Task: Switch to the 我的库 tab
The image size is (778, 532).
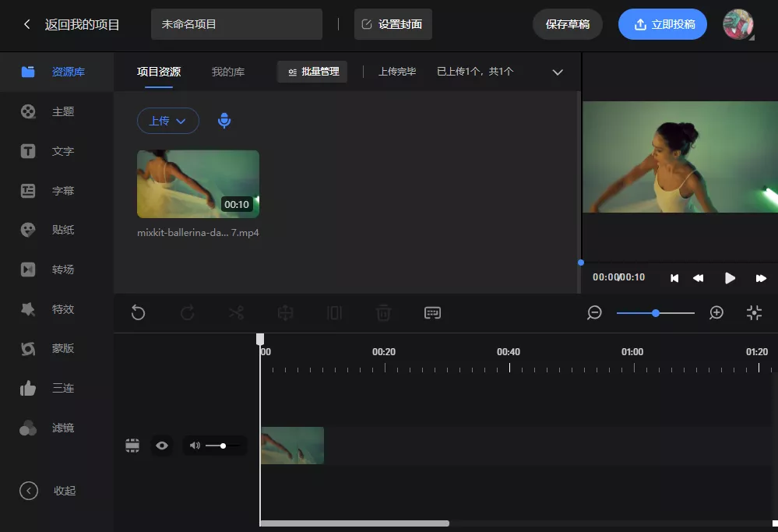Action: 227,71
